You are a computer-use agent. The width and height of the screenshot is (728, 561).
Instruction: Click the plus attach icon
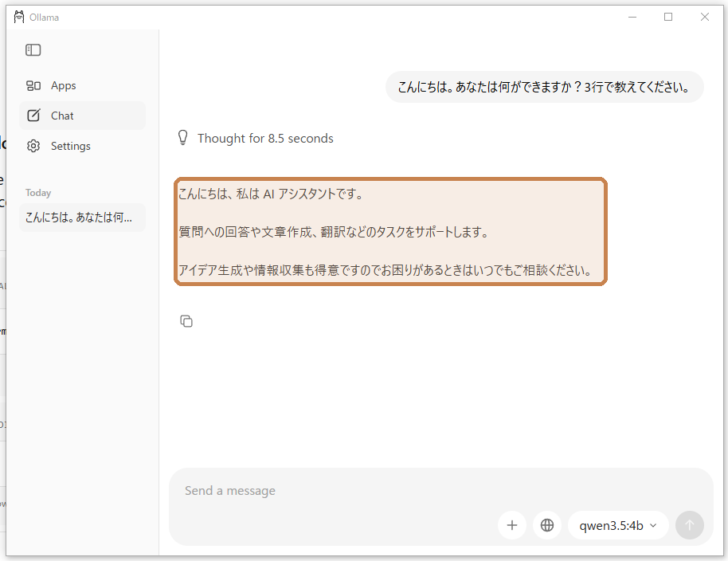[511, 525]
